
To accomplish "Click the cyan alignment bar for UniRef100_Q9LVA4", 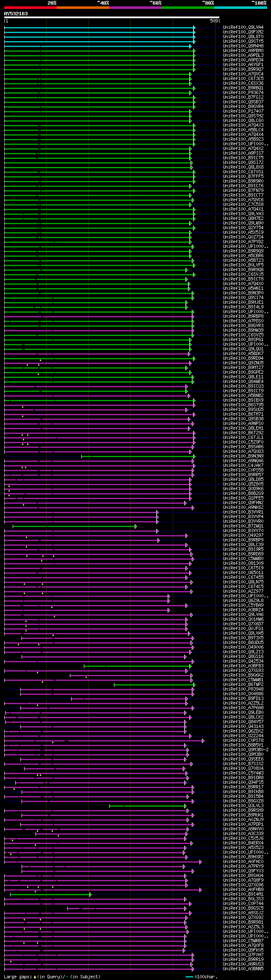I will [100, 28].
